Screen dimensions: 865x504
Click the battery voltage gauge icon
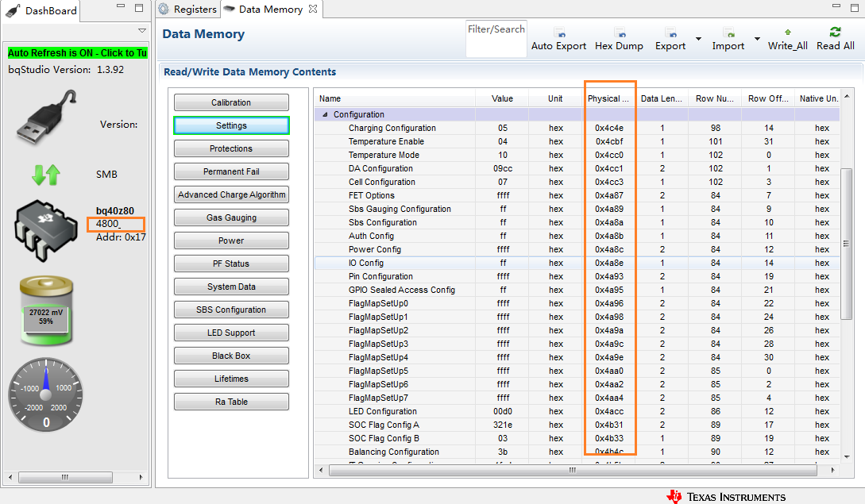pos(46,310)
